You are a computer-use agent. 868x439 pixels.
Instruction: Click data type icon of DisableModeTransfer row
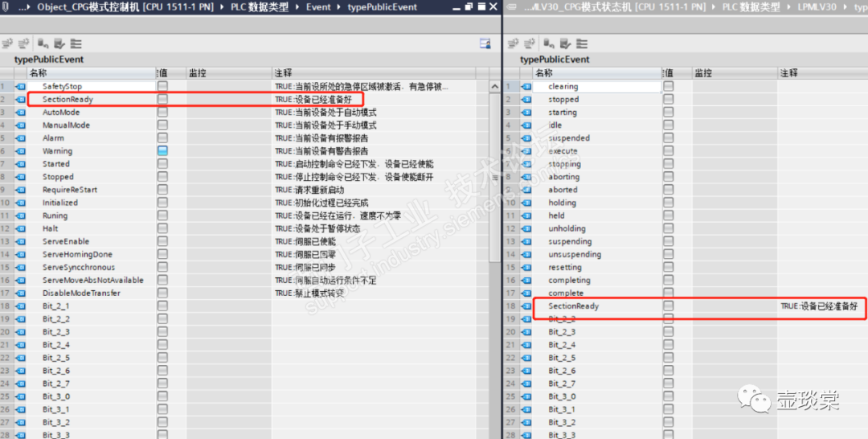tap(21, 293)
